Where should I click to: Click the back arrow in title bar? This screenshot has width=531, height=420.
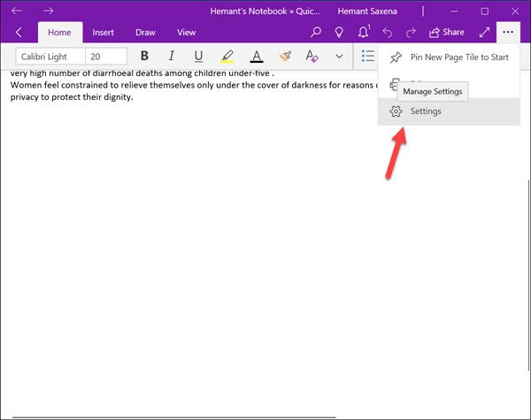[x=16, y=11]
